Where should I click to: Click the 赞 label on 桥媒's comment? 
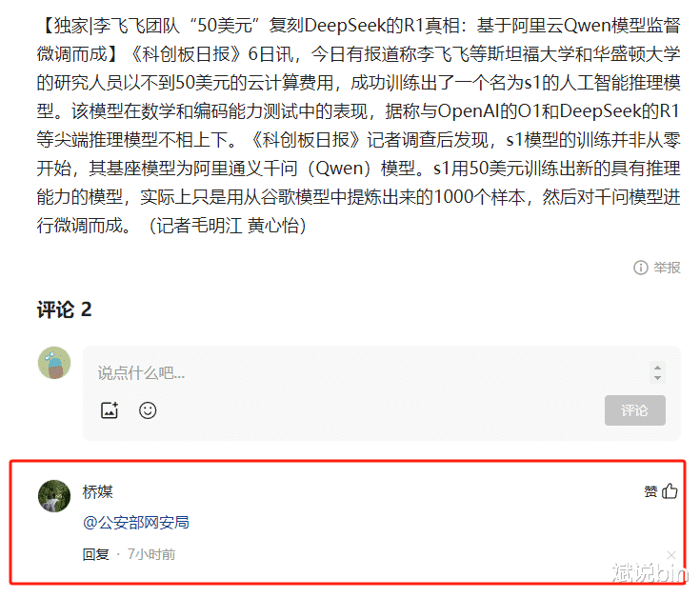point(650,491)
